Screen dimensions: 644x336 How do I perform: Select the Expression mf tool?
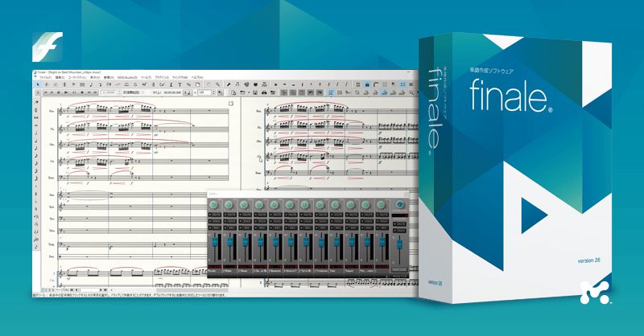click(x=144, y=84)
